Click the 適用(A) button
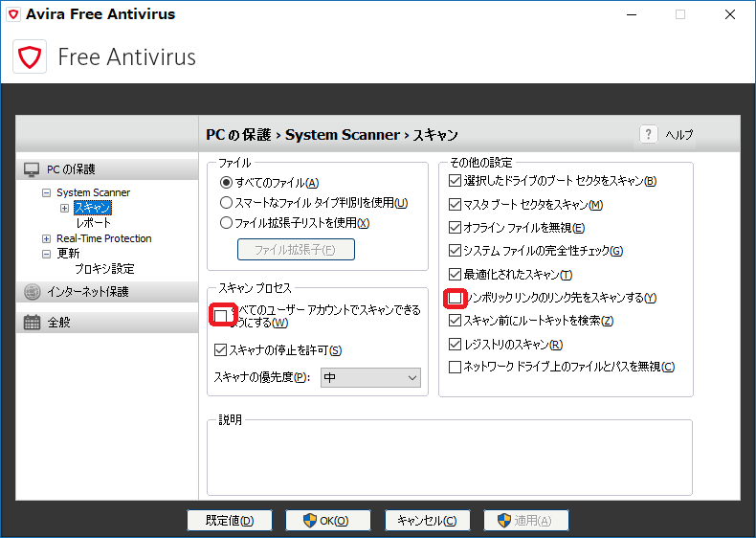756x538 pixels. point(526,521)
